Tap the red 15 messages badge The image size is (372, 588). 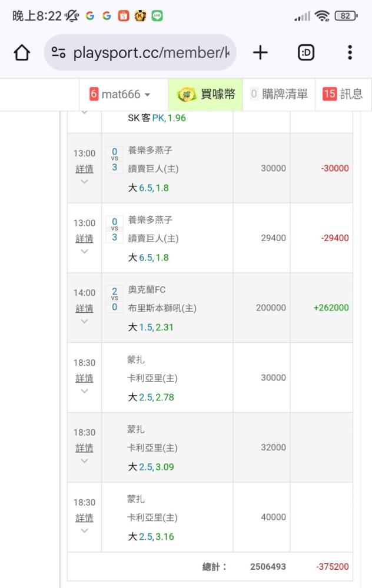(330, 94)
